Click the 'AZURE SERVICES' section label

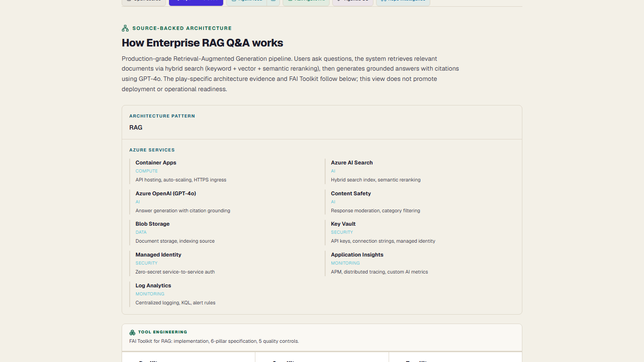click(152, 150)
